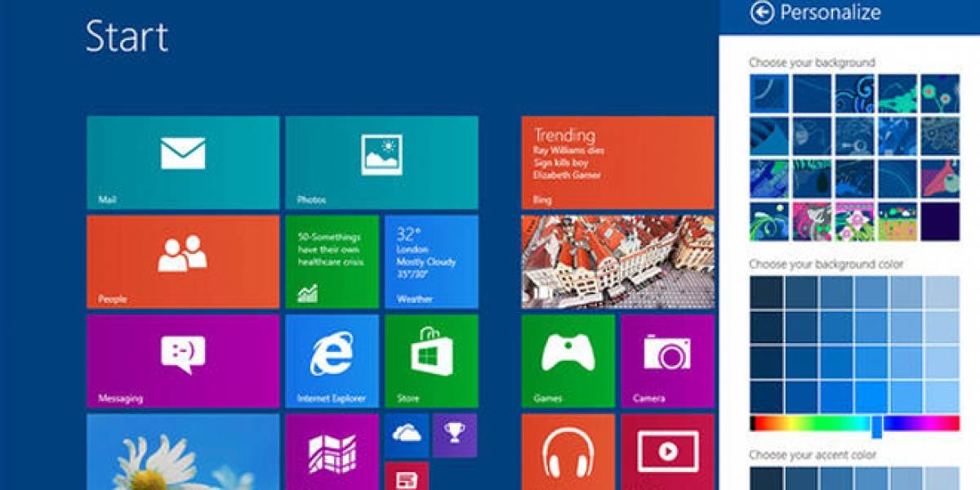Open the Store tile
Viewport: 980px width, 490px height.
coord(431,362)
